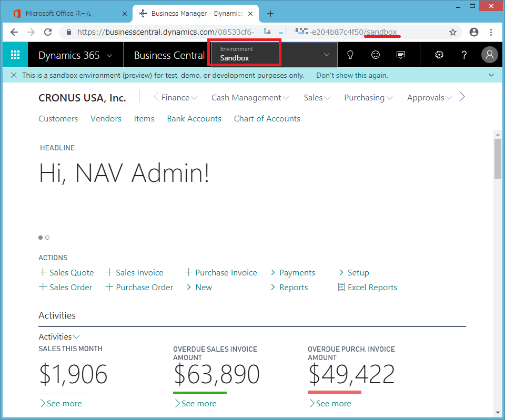Viewport: 505px width, 420px height.
Task: Open the user profile avatar
Action: pyautogui.click(x=489, y=55)
